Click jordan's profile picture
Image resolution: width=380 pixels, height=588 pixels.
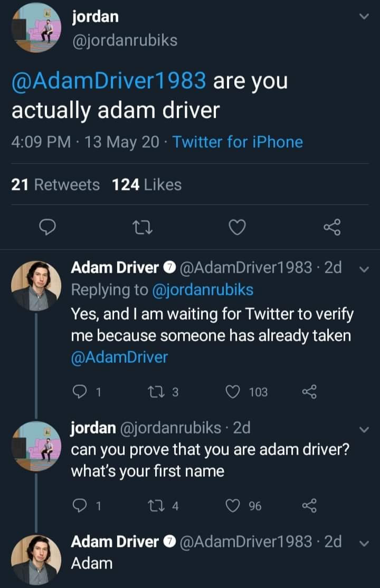pos(36,26)
